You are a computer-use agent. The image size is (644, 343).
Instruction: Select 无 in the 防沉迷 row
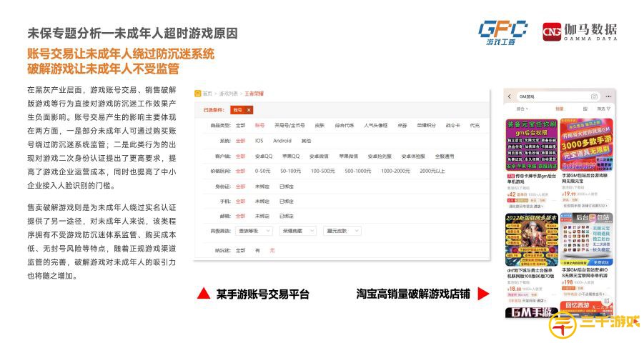click(272, 251)
